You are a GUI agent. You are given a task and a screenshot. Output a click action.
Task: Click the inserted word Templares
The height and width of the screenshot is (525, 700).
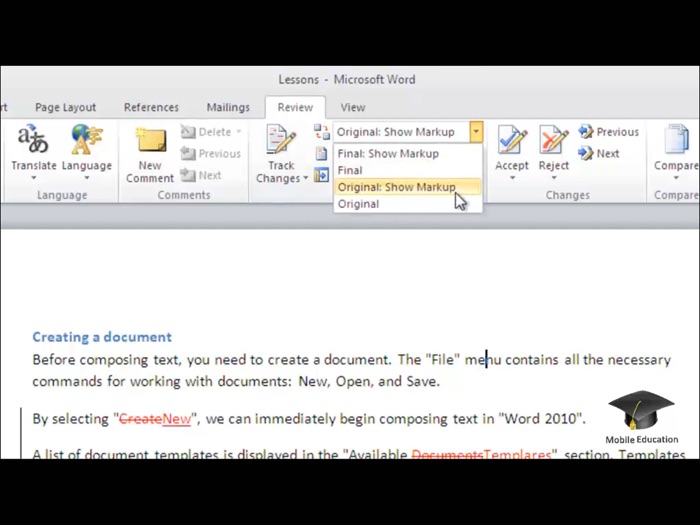(x=517, y=454)
